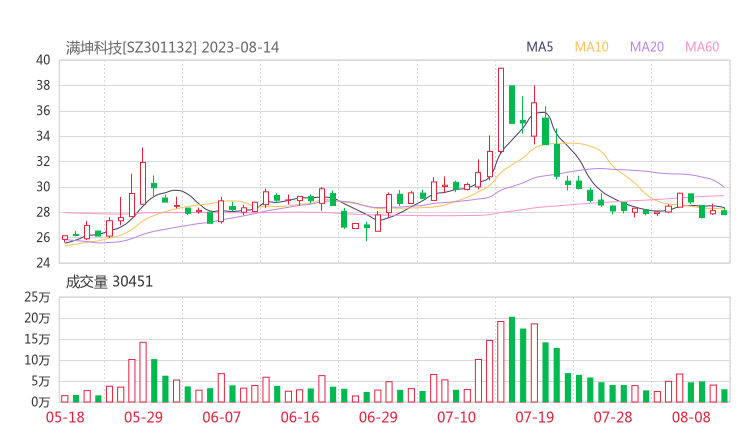This screenshot has height=440, width=740.
Task: Click the 40 price axis label
Action: pyautogui.click(x=43, y=60)
